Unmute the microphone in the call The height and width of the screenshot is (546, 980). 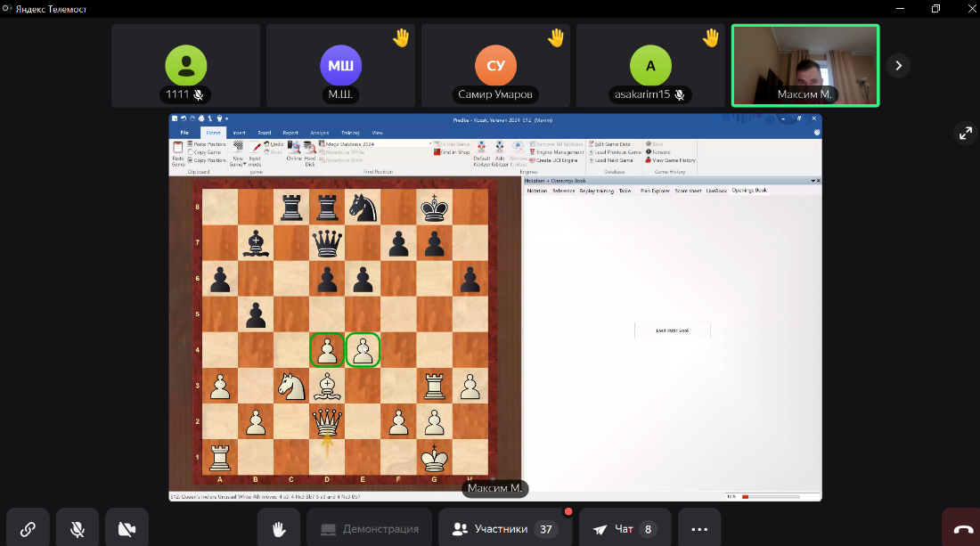point(78,529)
